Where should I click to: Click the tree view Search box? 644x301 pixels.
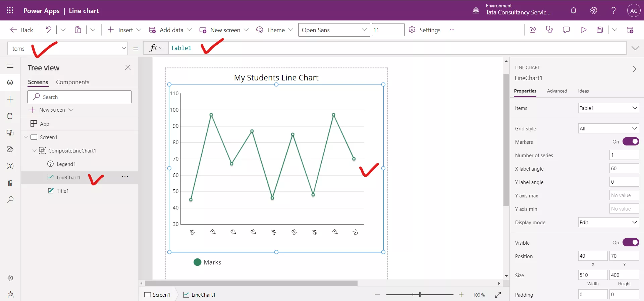[79, 97]
